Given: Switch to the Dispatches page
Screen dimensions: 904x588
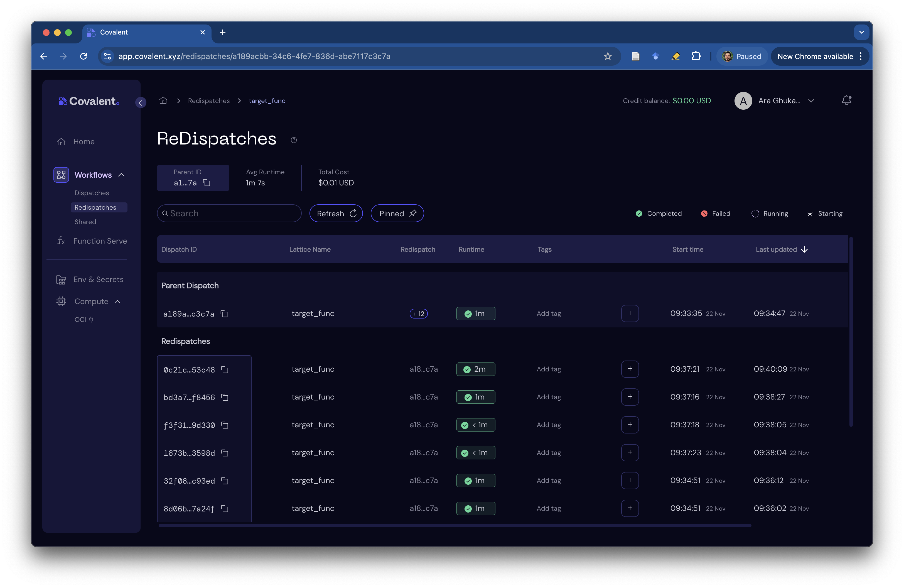Looking at the screenshot, I should [91, 193].
